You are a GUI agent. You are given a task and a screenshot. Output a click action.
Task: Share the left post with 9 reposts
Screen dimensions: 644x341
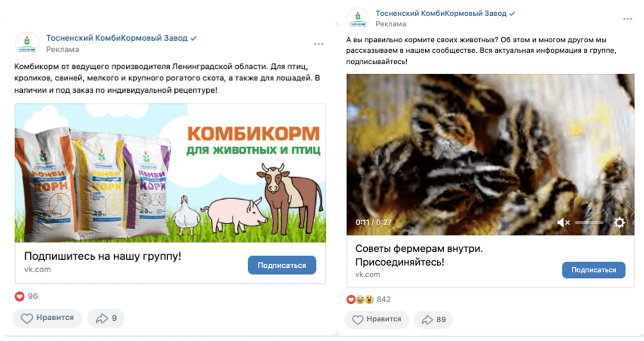(x=107, y=318)
